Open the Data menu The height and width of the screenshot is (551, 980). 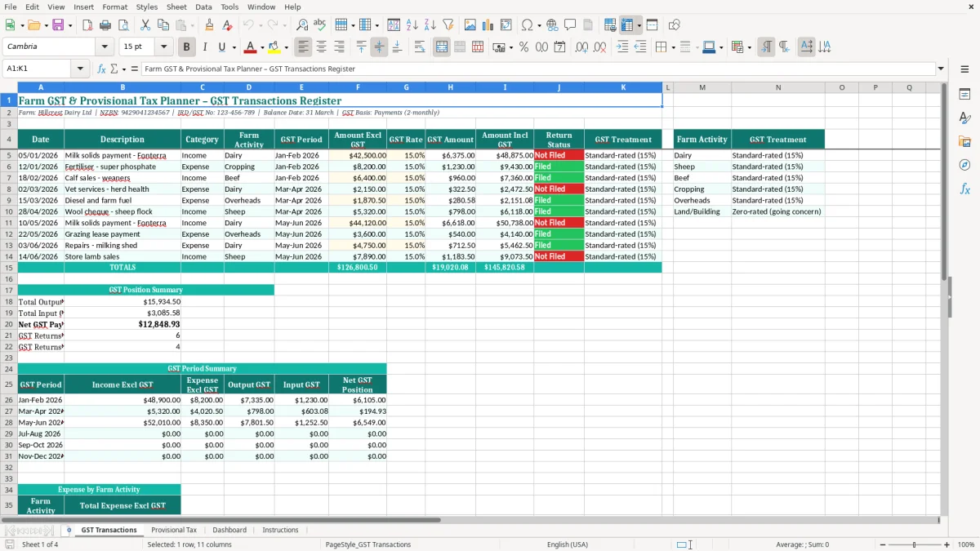(x=203, y=7)
